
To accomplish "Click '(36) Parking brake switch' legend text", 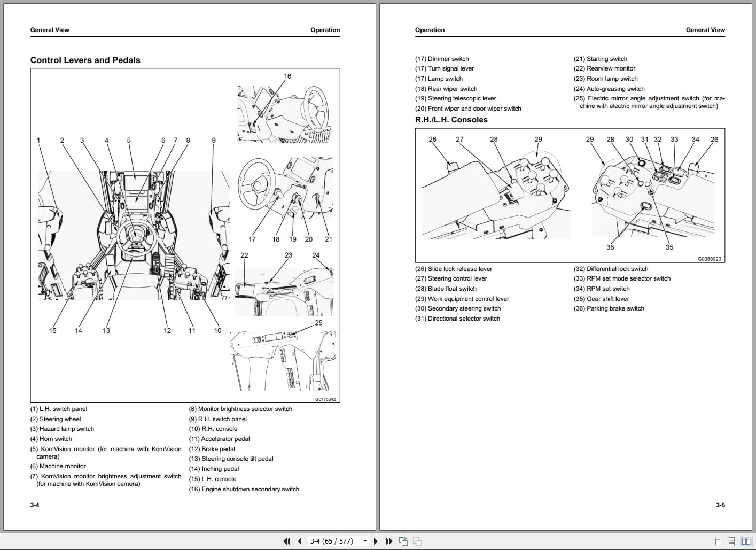I will coord(609,308).
